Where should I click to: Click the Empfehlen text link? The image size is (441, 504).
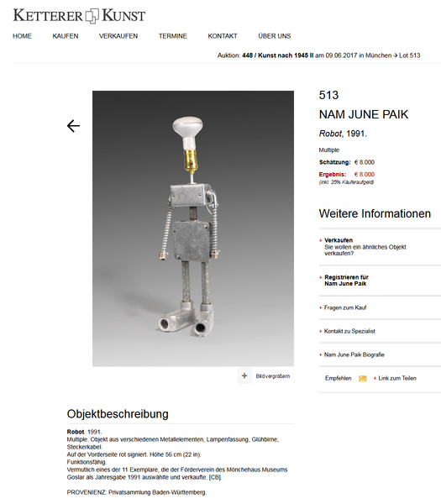pyautogui.click(x=339, y=378)
